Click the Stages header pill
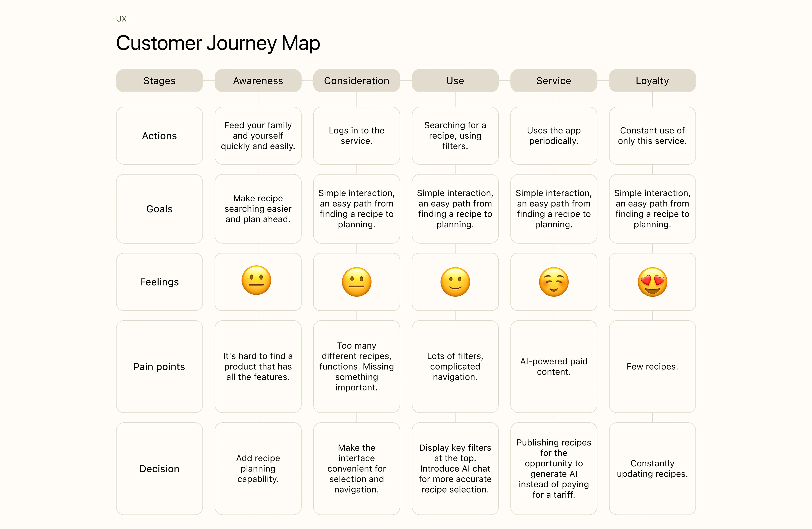812x529 pixels. 159,81
